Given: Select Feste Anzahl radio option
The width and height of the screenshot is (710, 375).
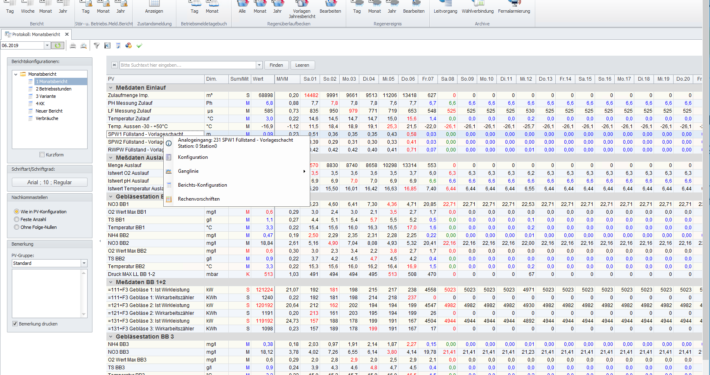Looking at the screenshot, I should point(17,219).
